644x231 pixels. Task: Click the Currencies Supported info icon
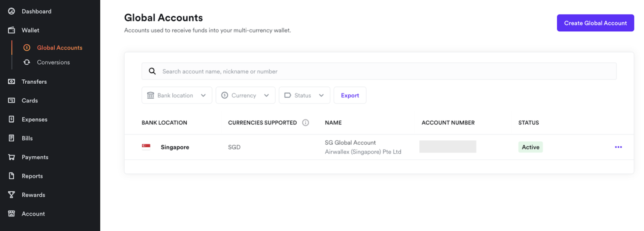(x=305, y=123)
